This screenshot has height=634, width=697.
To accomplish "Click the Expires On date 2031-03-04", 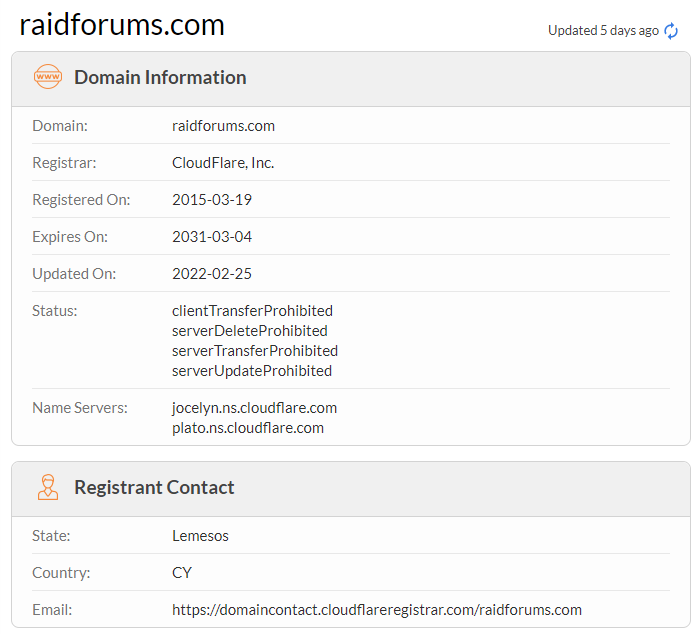I will (x=212, y=237).
